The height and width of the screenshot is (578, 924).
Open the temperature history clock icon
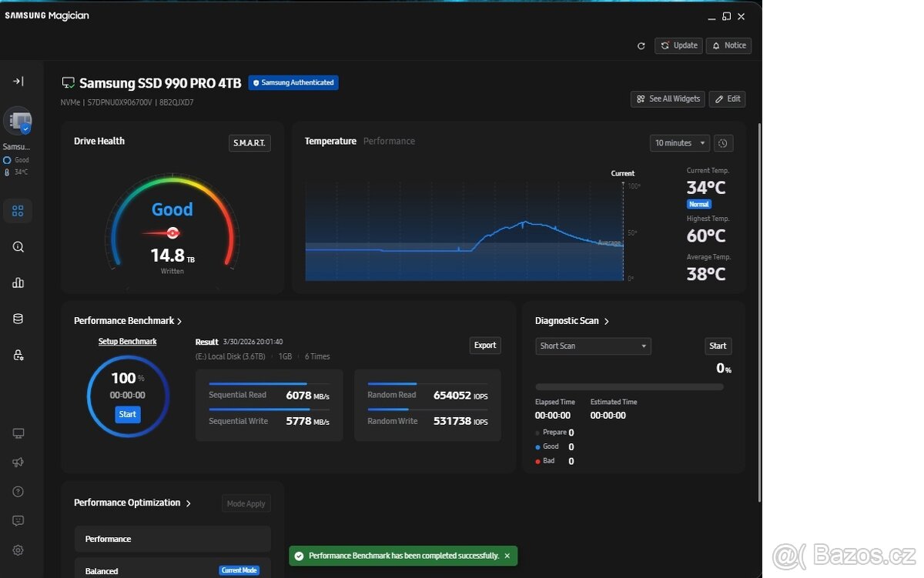tap(723, 143)
